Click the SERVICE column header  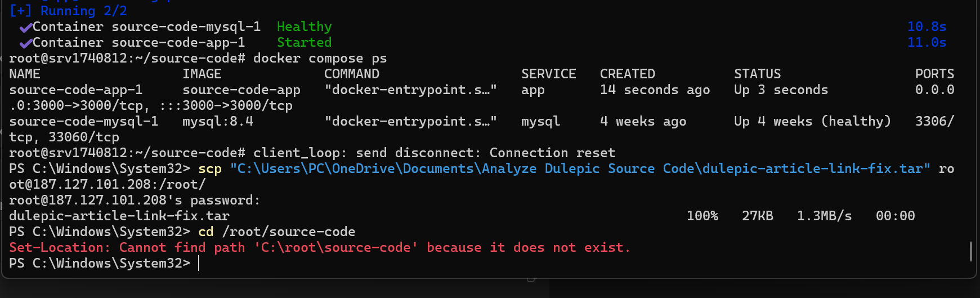click(x=549, y=74)
